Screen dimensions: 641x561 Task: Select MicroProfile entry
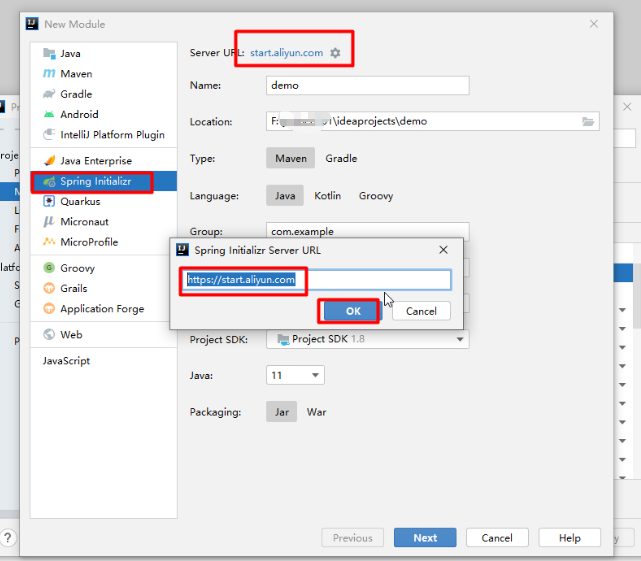(103, 242)
